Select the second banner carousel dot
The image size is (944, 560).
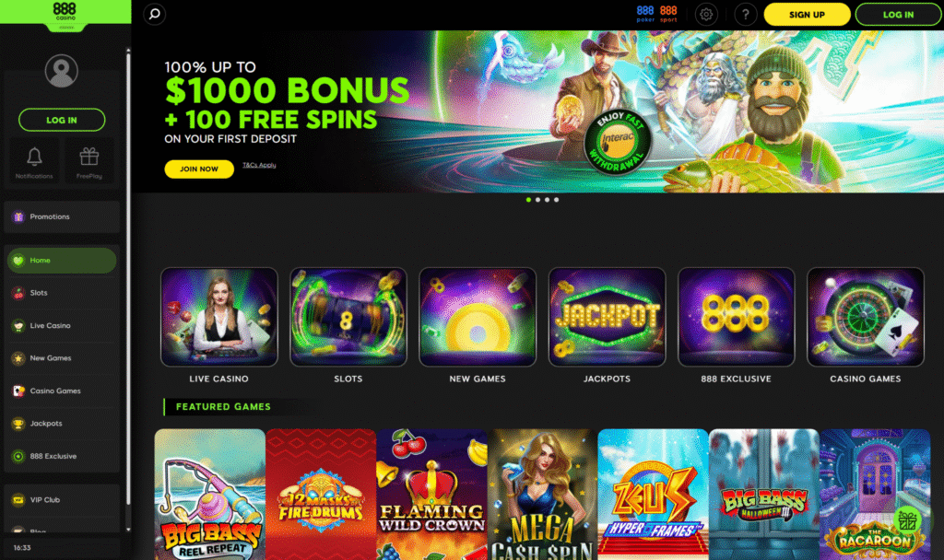537,200
